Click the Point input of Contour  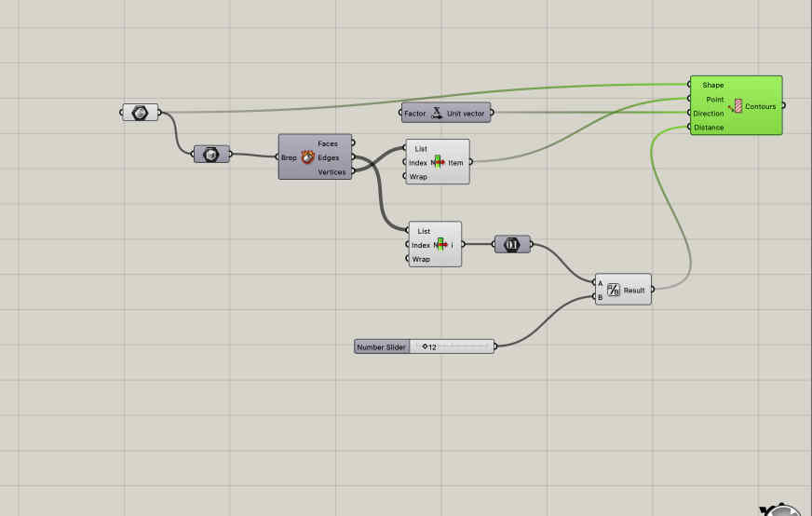click(x=715, y=100)
